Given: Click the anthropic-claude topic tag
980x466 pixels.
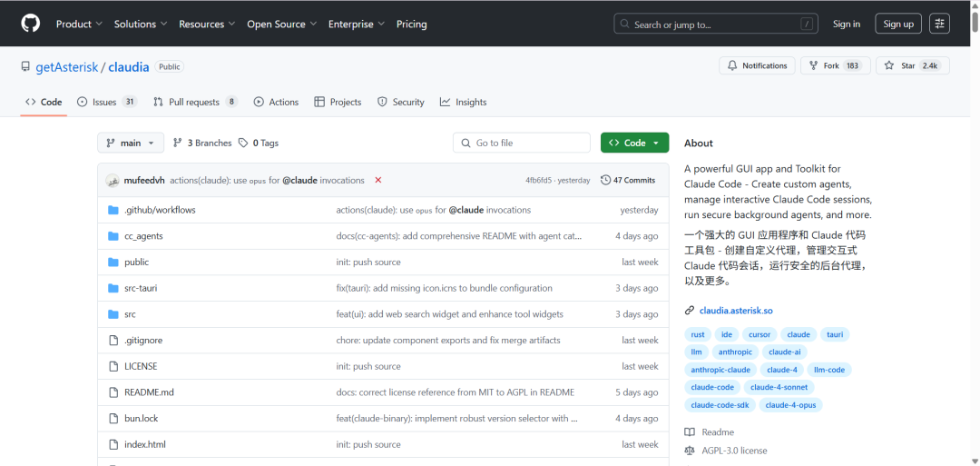Looking at the screenshot, I should click(720, 370).
